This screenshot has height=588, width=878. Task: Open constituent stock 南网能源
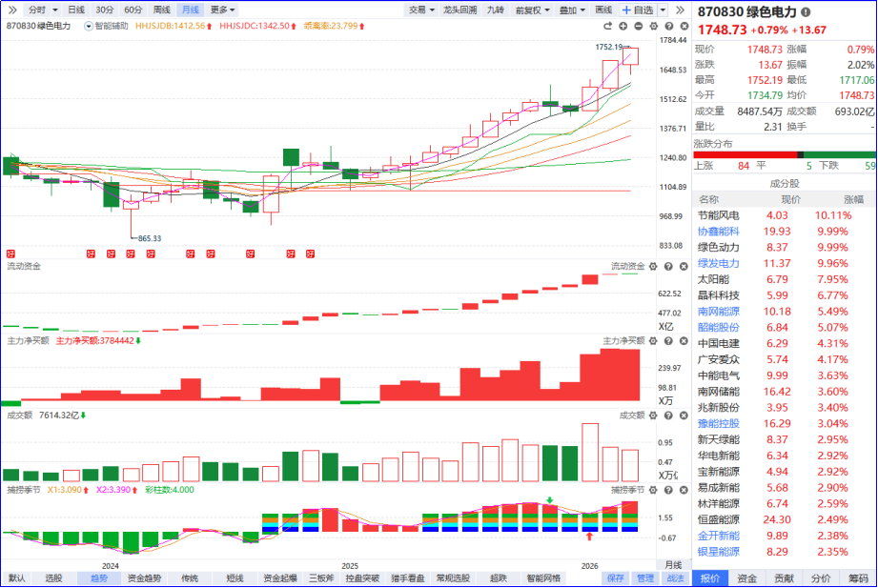coord(719,312)
